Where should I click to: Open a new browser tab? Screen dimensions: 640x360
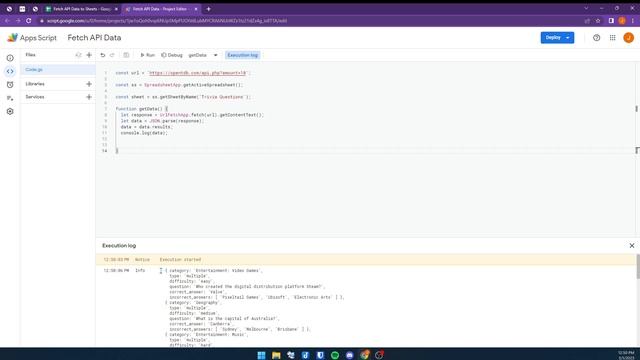[x=208, y=9]
